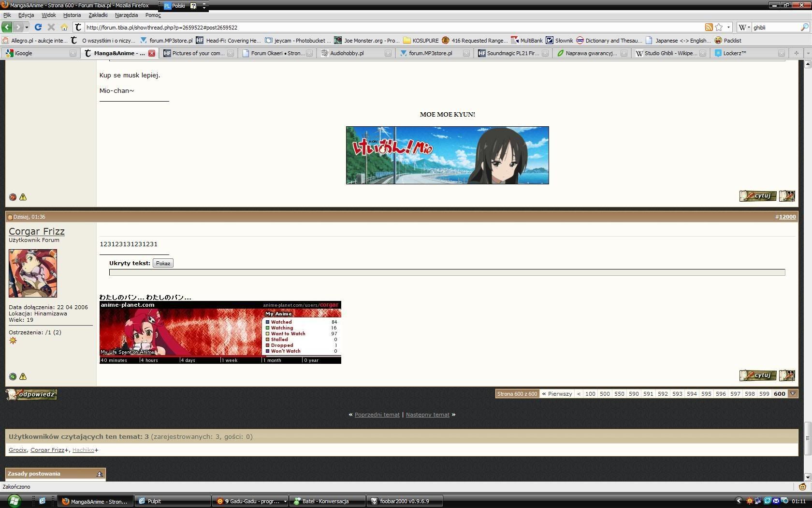Image resolution: width=812 pixels, height=508 pixels.
Task: Click Corgar Frizz avatar image
Action: (33, 273)
